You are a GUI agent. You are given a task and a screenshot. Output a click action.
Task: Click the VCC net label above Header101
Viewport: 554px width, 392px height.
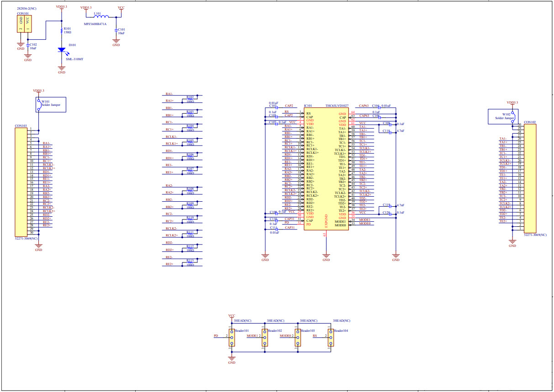pyautogui.click(x=232, y=316)
